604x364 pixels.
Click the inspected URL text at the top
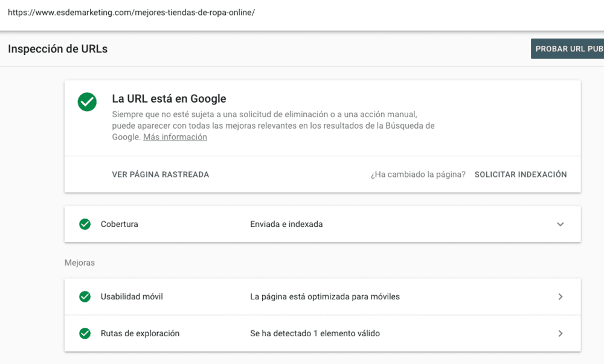(131, 13)
